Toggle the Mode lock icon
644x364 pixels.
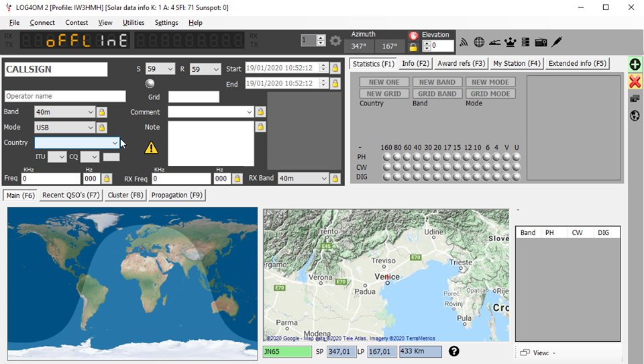coord(101,128)
